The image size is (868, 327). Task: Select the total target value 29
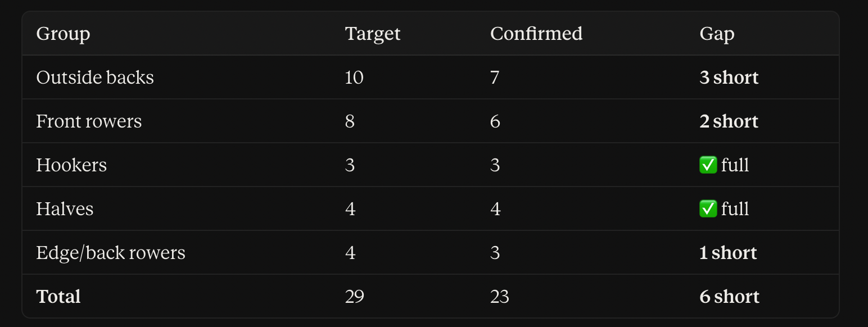(x=355, y=297)
